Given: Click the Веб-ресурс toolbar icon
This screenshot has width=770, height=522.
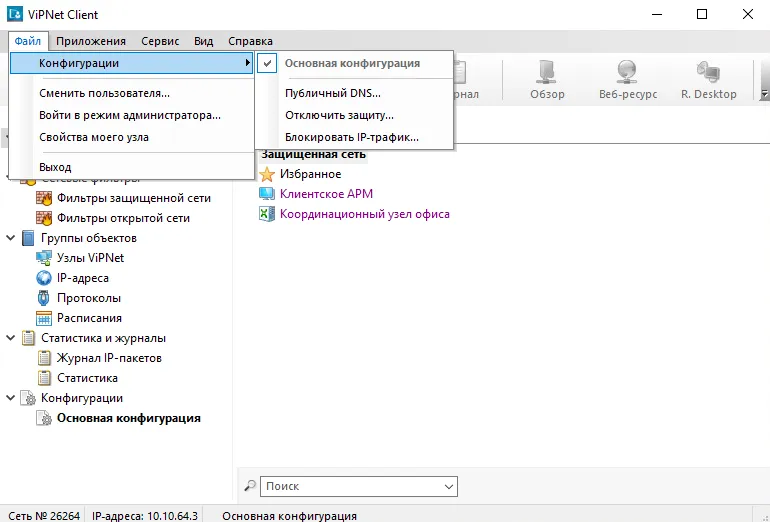Looking at the screenshot, I should 628,73.
